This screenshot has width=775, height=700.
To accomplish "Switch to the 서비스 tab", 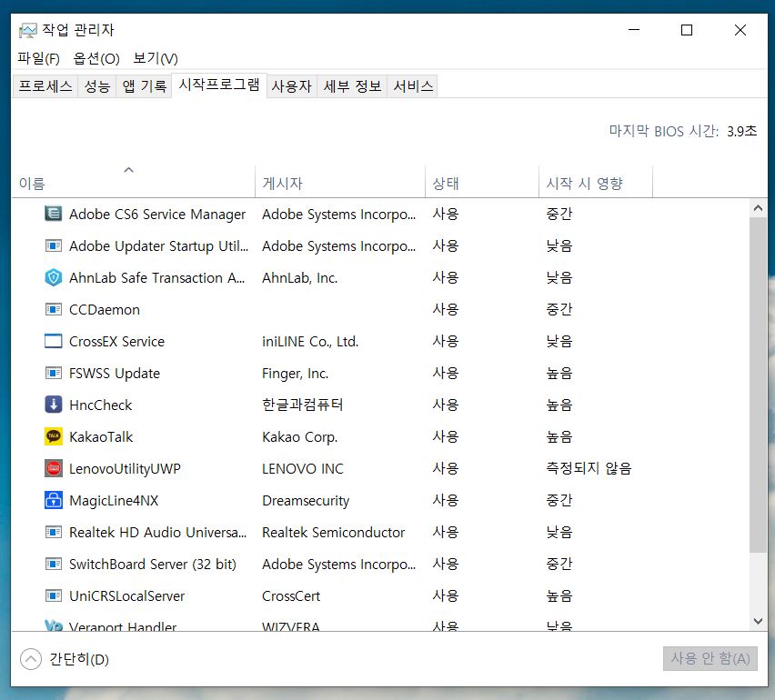I will tap(413, 86).
